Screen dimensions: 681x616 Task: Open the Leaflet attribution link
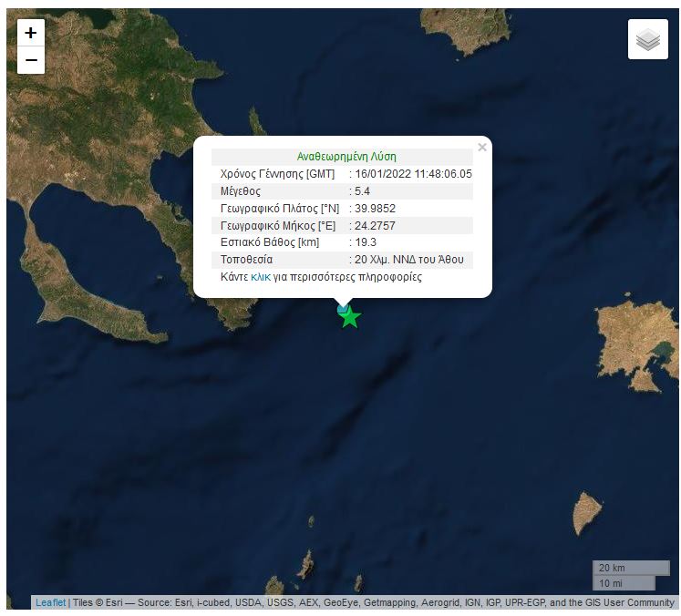pos(50,602)
